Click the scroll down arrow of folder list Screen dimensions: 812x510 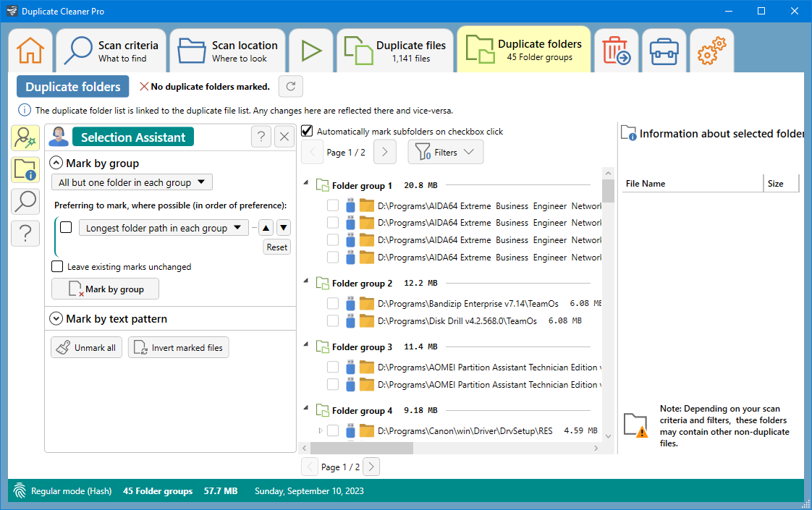point(609,436)
